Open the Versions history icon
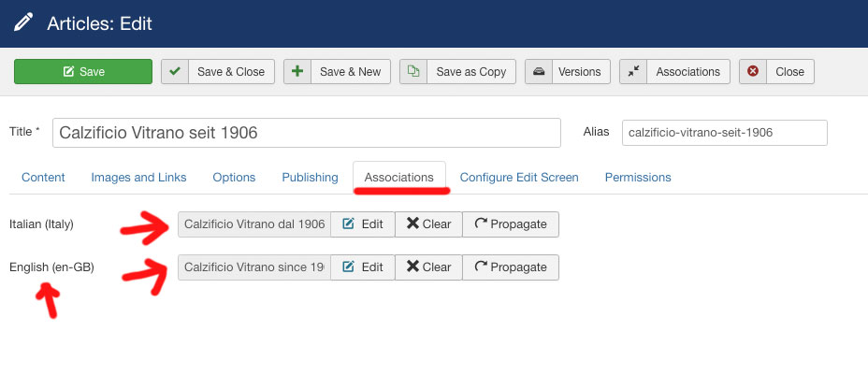 click(x=537, y=72)
